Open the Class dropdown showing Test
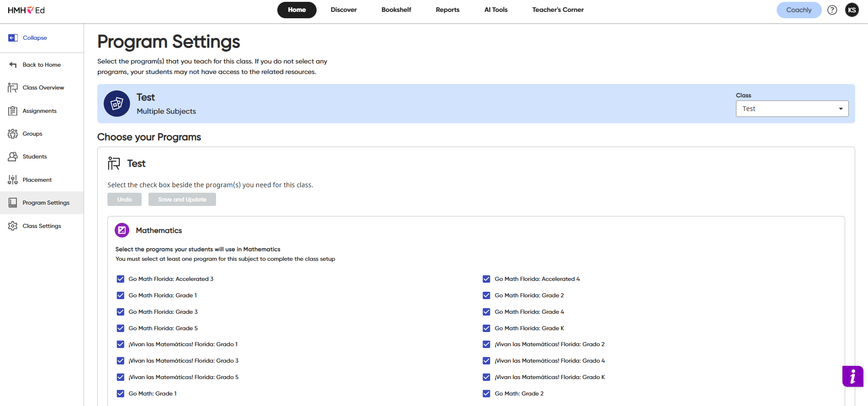 792,109
